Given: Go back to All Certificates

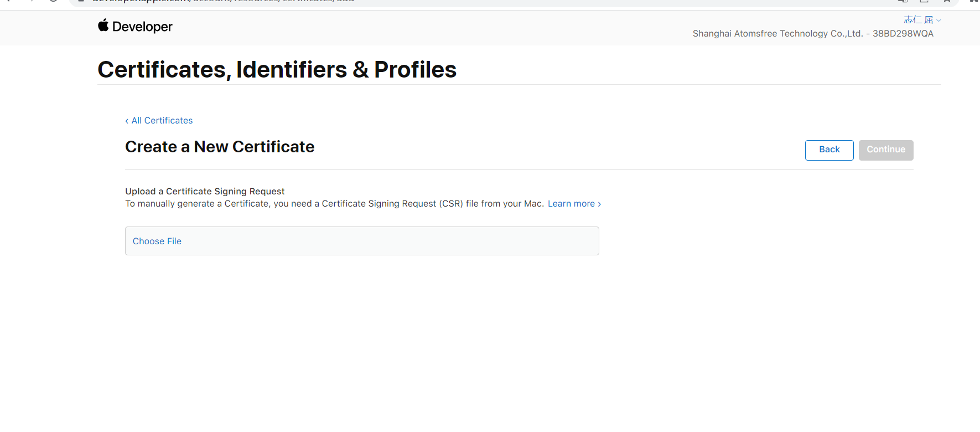Looking at the screenshot, I should [x=162, y=121].
